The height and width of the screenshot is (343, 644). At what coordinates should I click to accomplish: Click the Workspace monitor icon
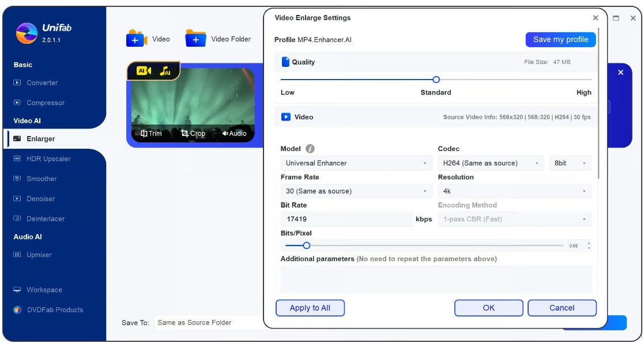[17, 289]
